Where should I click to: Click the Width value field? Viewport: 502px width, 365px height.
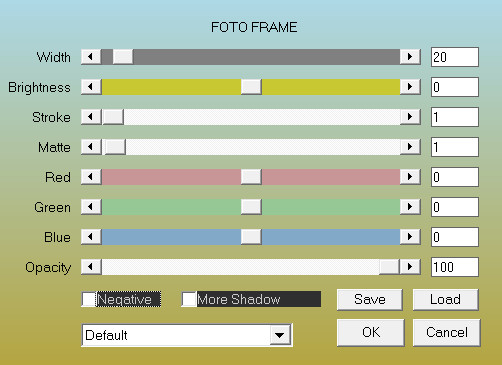[455, 57]
